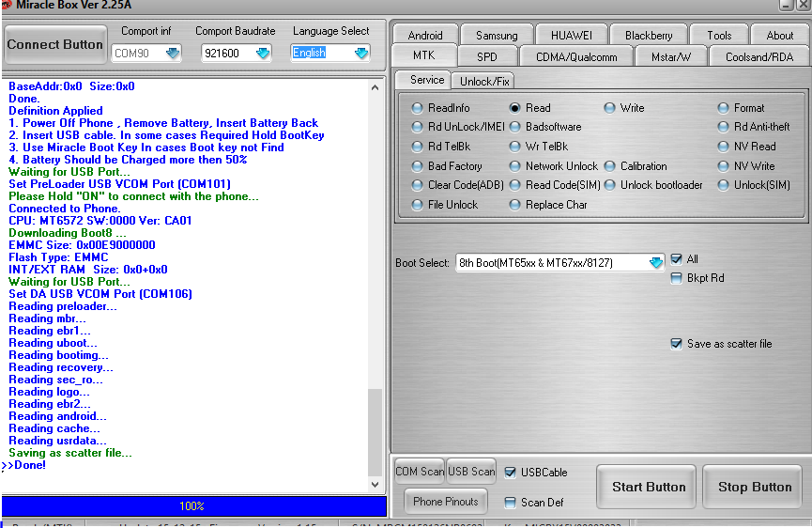Select the Read radio option
812x528 pixels.
coord(529,108)
